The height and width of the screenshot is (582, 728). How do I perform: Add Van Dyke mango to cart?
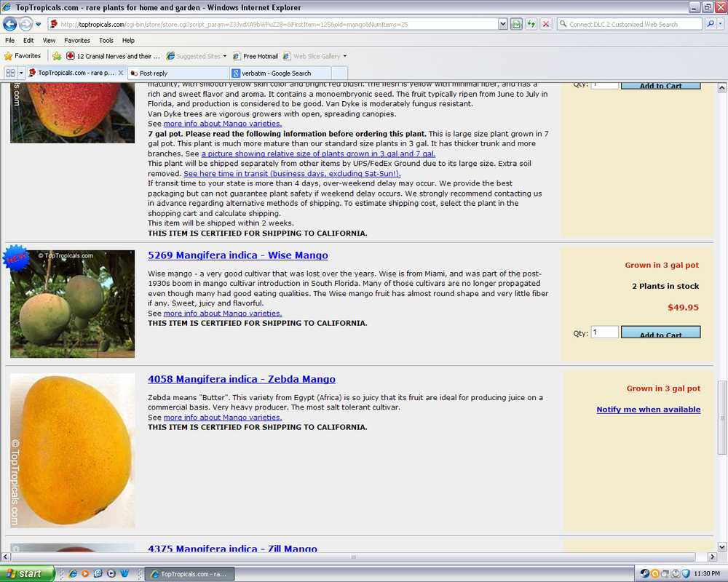tap(661, 85)
